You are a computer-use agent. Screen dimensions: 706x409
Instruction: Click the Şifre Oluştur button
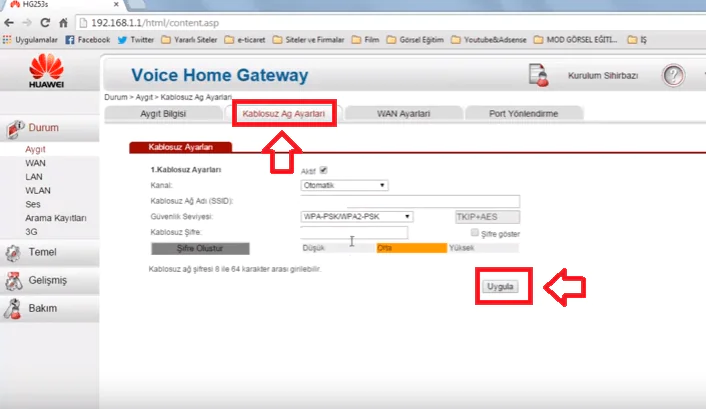point(200,248)
